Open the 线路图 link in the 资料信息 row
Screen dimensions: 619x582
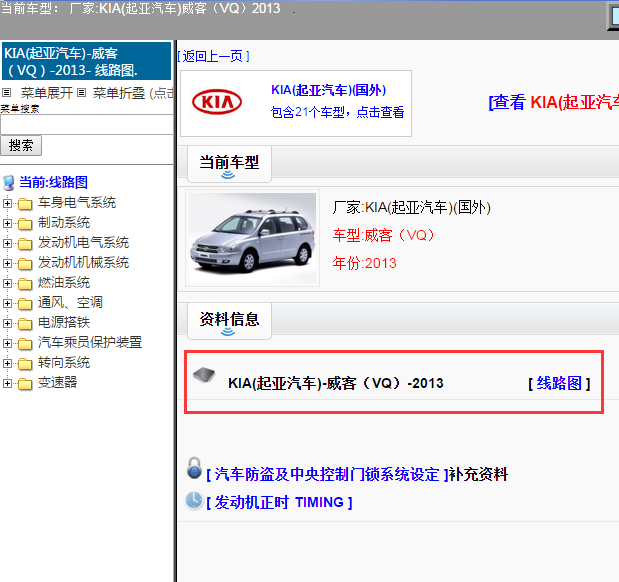[559, 383]
